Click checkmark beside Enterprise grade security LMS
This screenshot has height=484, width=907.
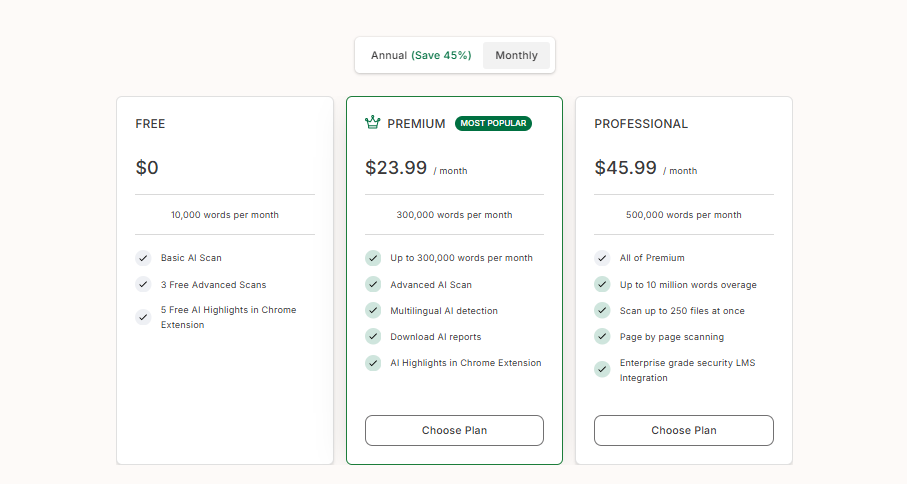point(602,370)
